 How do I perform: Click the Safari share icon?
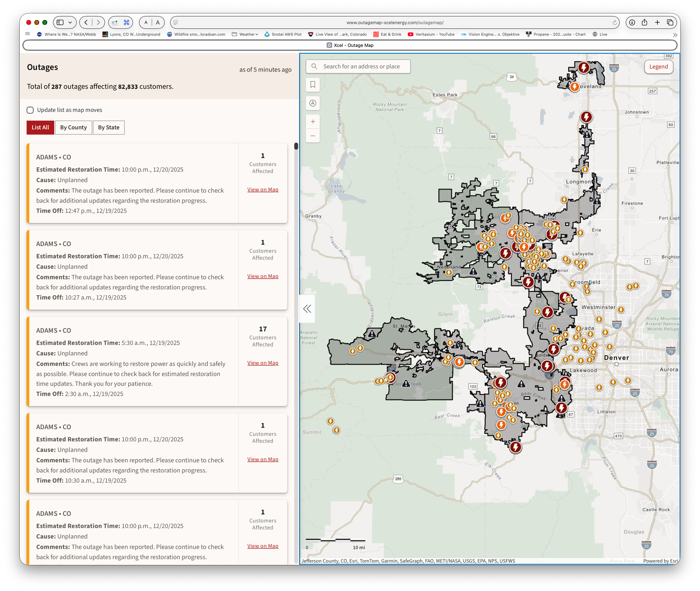(645, 22)
